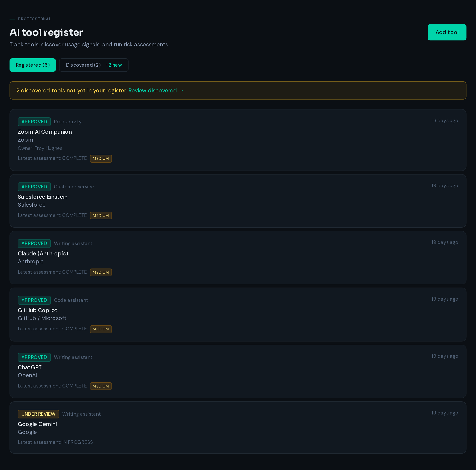Click the Productivity category label
This screenshot has height=470, width=476.
point(67,122)
